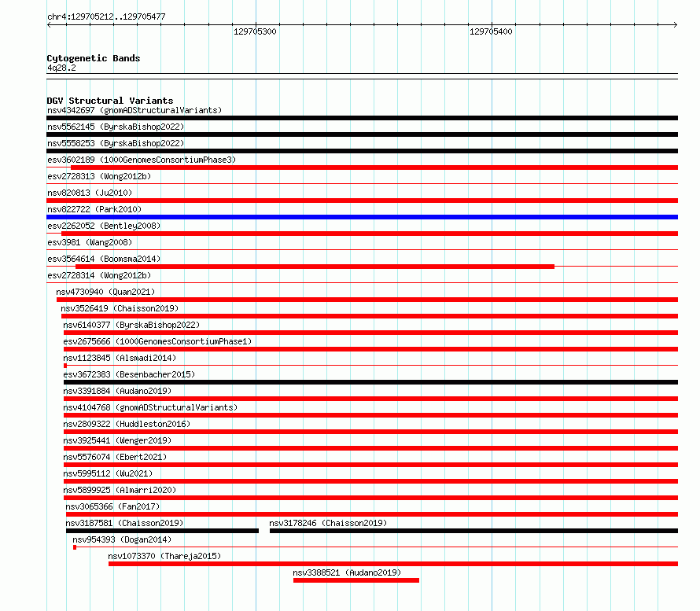Click the Cytogenetic Bands track title
700x611 pixels.
click(x=94, y=58)
